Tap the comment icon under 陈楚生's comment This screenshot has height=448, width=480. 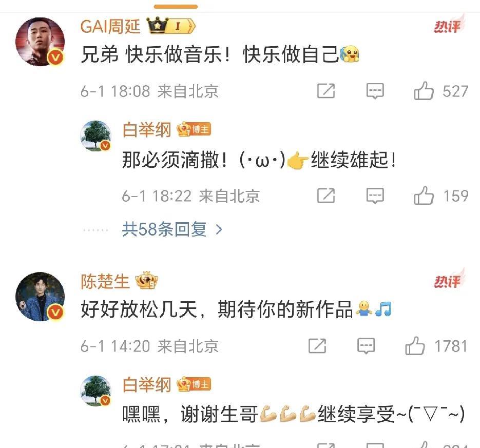pyautogui.click(x=366, y=346)
